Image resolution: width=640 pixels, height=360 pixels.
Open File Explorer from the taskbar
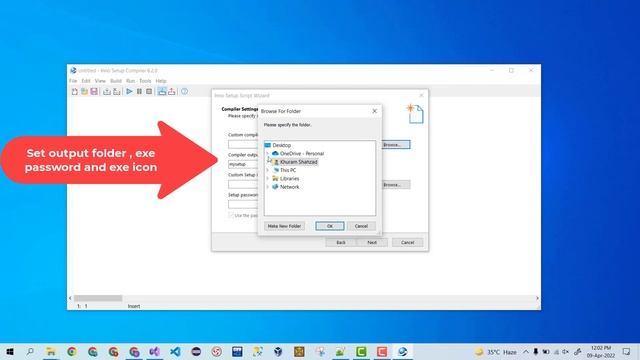51,352
